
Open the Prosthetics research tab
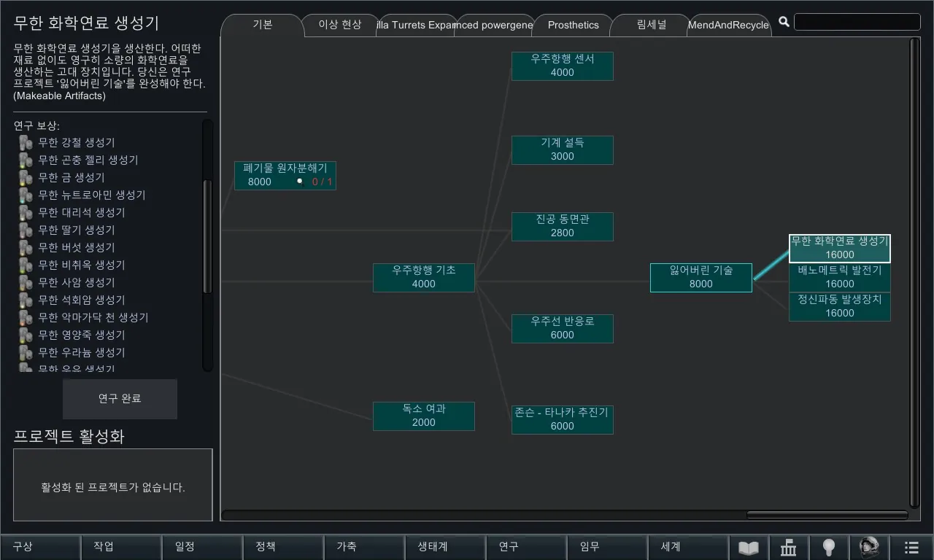coord(573,25)
